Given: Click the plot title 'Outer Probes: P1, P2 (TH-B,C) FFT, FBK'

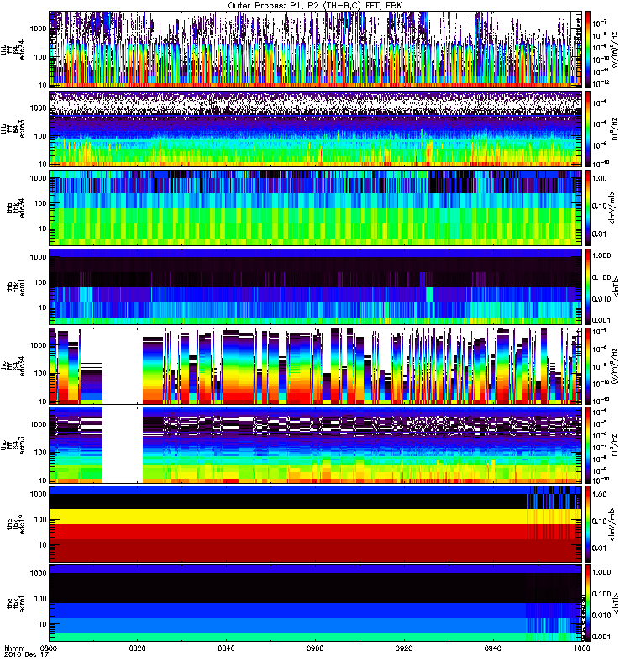Looking at the screenshot, I should (315, 5).
